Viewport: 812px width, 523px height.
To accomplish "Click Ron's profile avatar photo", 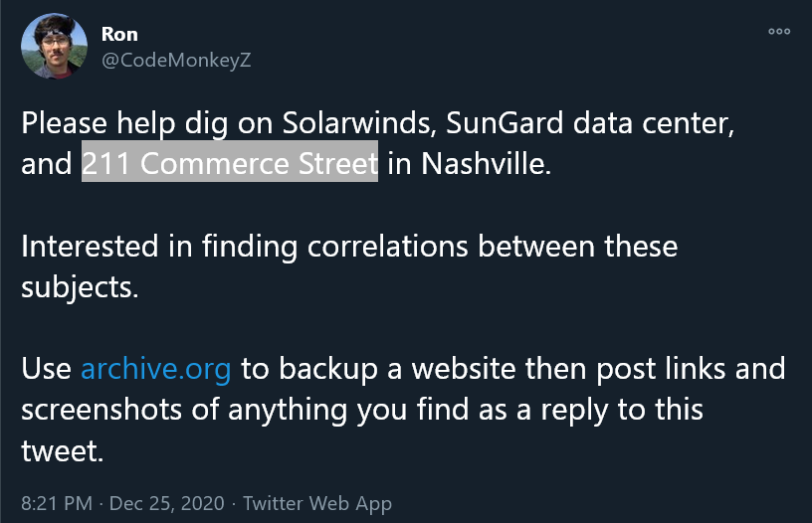I will coord(53,46).
